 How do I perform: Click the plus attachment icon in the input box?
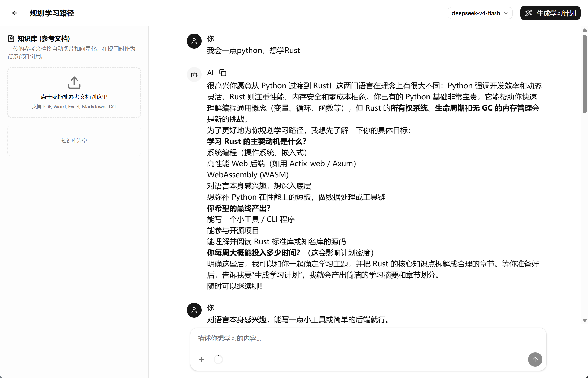coord(202,359)
